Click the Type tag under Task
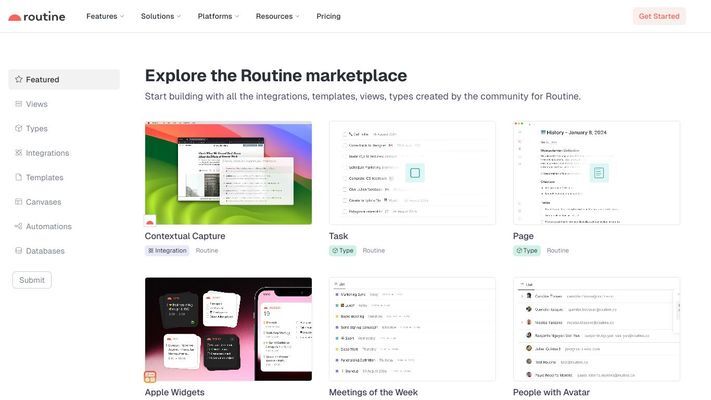The image size is (711, 400). pyautogui.click(x=342, y=250)
